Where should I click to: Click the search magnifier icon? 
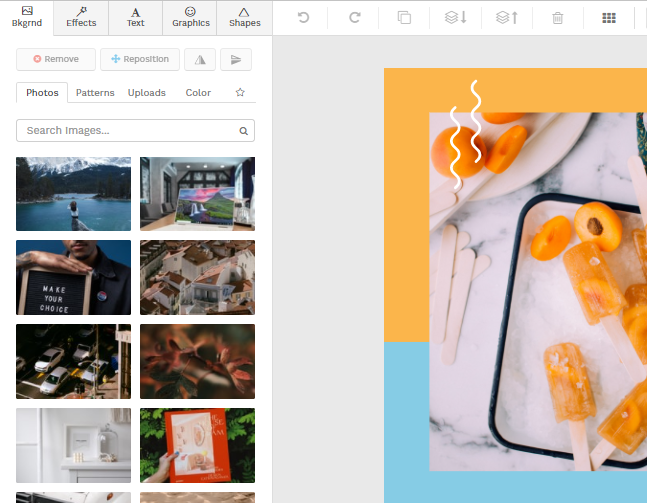click(243, 131)
